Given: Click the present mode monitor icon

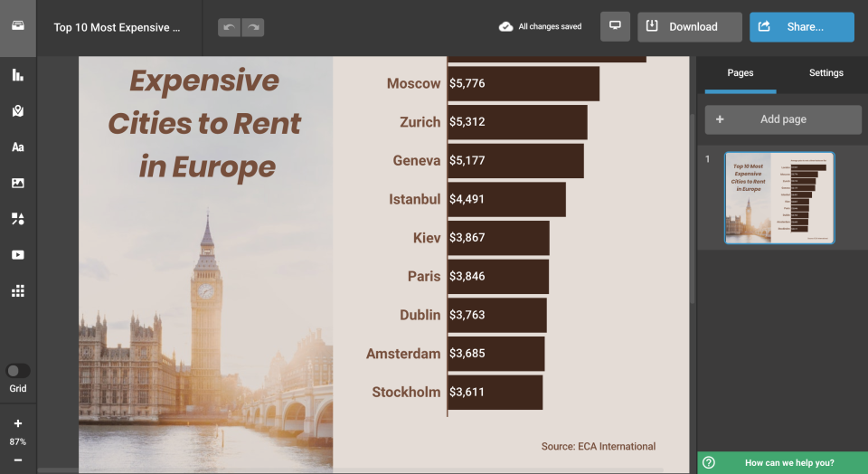Looking at the screenshot, I should pyautogui.click(x=615, y=26).
